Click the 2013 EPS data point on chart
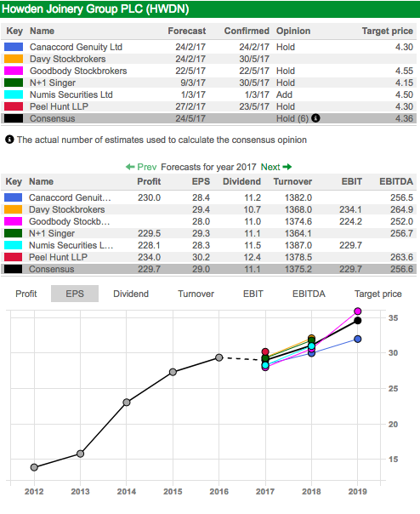 (80, 454)
